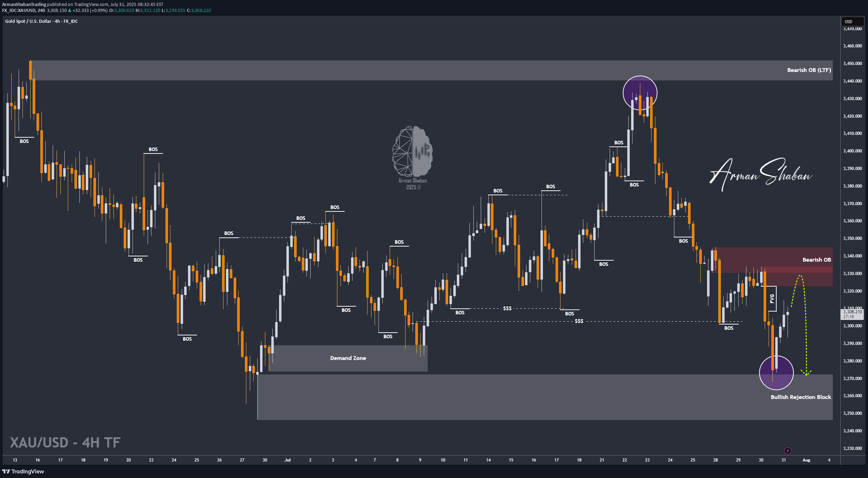
Task: Click the 27:18 candle countdown timer
Action: click(x=848, y=316)
